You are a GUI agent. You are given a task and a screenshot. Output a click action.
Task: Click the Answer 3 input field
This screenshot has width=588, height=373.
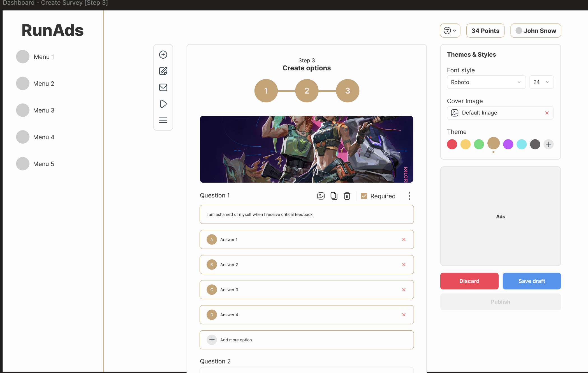pos(307,290)
